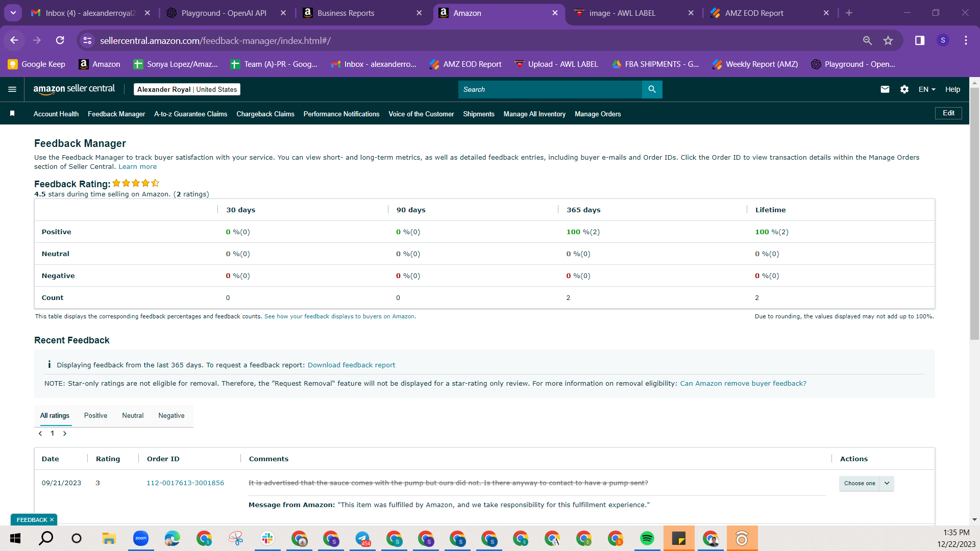980x551 pixels.
Task: Open Windows taskbar search
Action: [x=46, y=538]
